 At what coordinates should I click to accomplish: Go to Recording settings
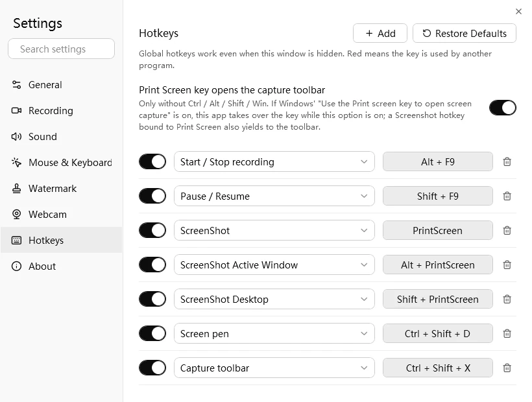pyautogui.click(x=61, y=110)
